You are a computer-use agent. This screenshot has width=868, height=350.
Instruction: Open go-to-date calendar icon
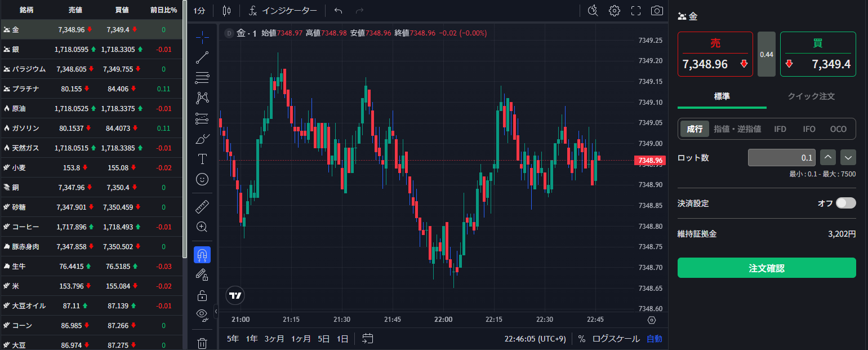367,339
